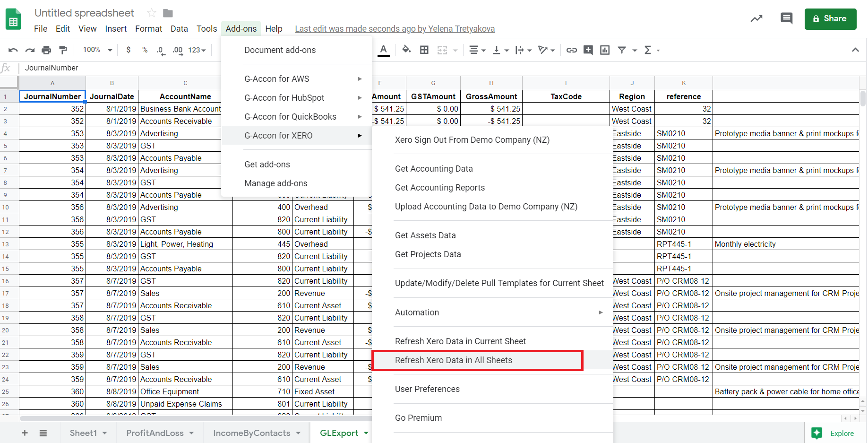The image size is (868, 443).
Task: Click Xero Sign Out From Demo Company
Action: (492, 140)
